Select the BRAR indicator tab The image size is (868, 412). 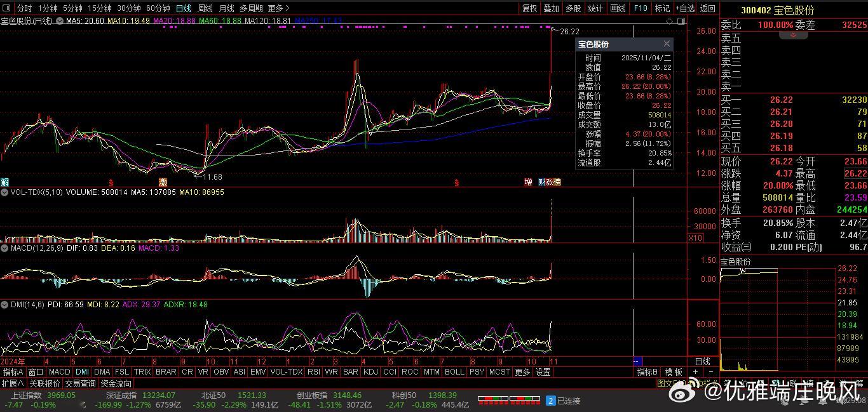point(166,372)
